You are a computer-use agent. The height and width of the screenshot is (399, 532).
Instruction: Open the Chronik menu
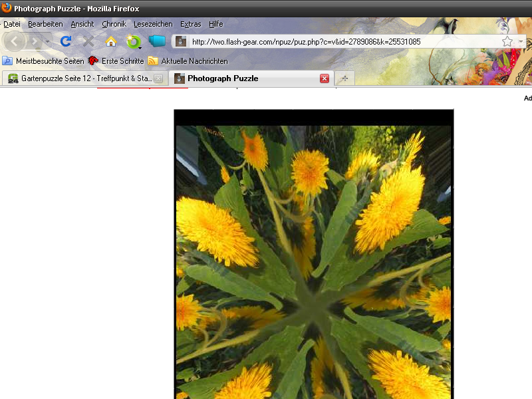pyautogui.click(x=114, y=24)
